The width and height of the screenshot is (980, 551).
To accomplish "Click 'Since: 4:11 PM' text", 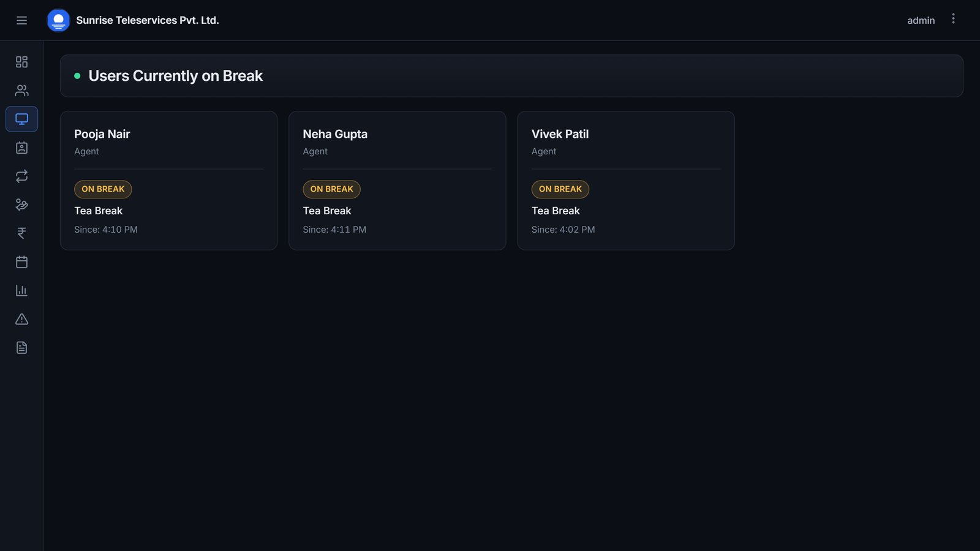I will coord(334,230).
